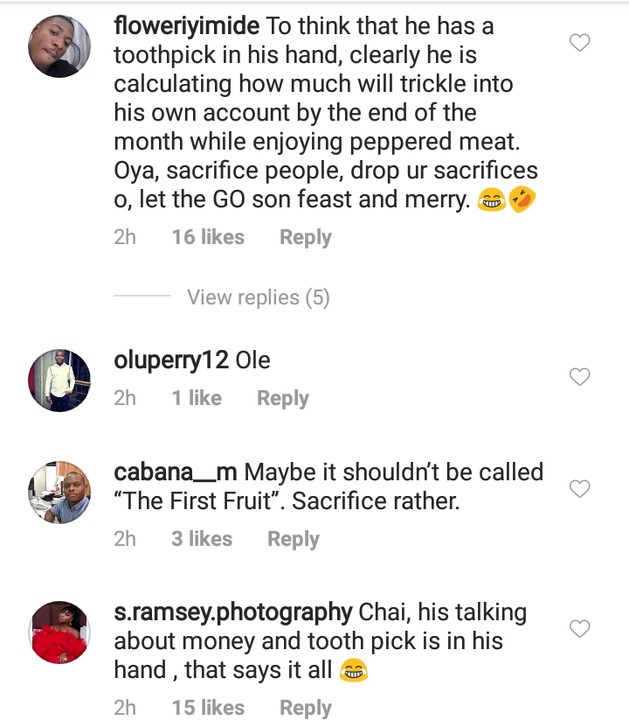This screenshot has width=629, height=720.
Task: Reply to s.ramsey.photography's comment
Action: click(305, 708)
